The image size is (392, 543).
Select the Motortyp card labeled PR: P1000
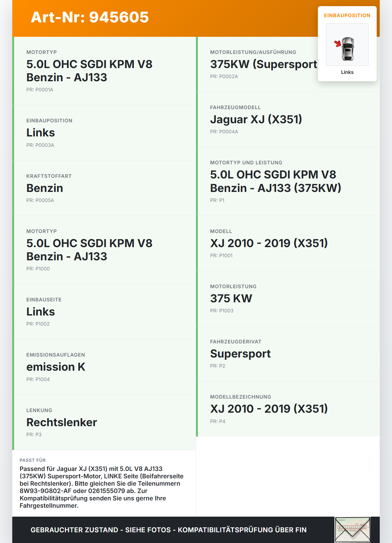click(x=104, y=250)
